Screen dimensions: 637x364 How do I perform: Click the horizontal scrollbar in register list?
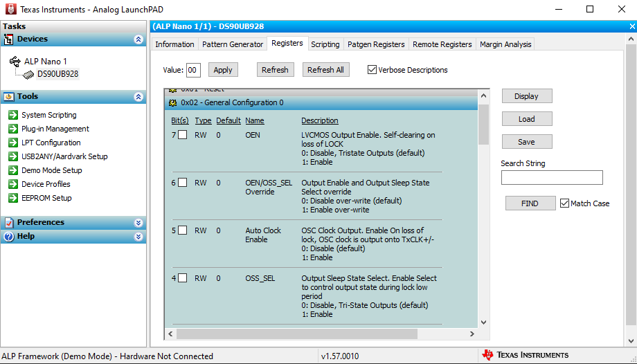(x=298, y=334)
